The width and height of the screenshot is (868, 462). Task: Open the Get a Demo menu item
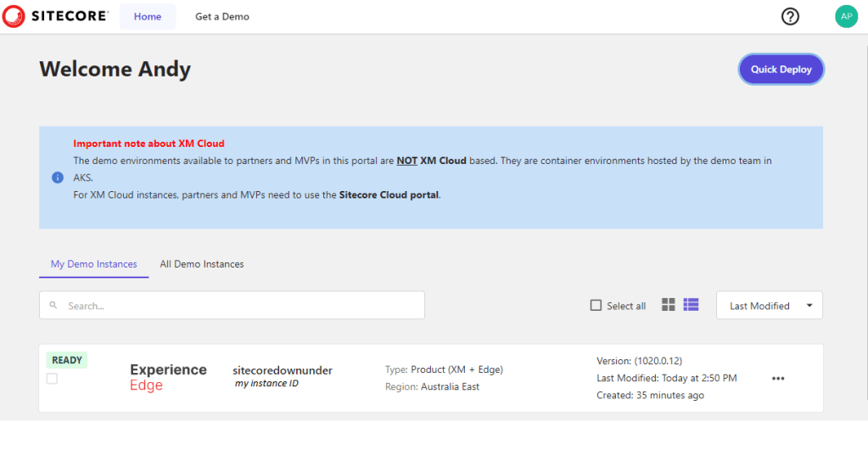[x=222, y=17]
